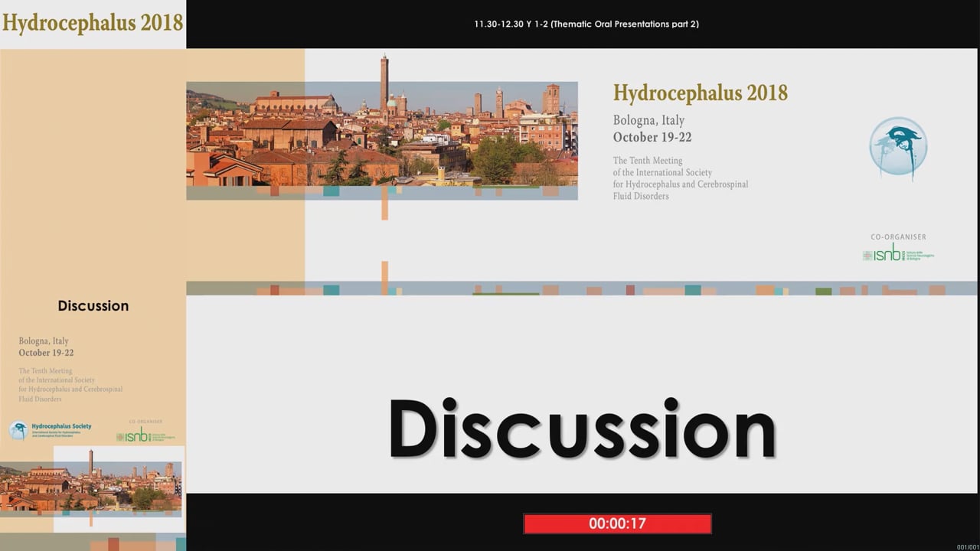Click the CO-ORGANISER label on main slide
This screenshot has width=980, height=551.
(x=898, y=237)
